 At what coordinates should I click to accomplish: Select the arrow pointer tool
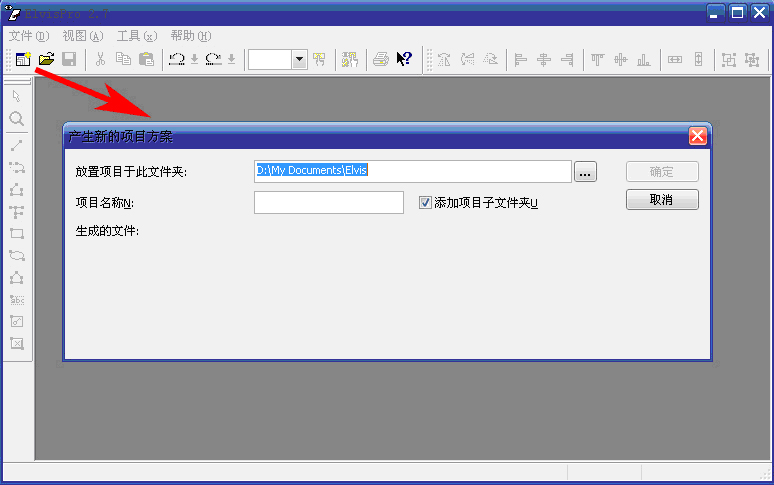point(17,96)
